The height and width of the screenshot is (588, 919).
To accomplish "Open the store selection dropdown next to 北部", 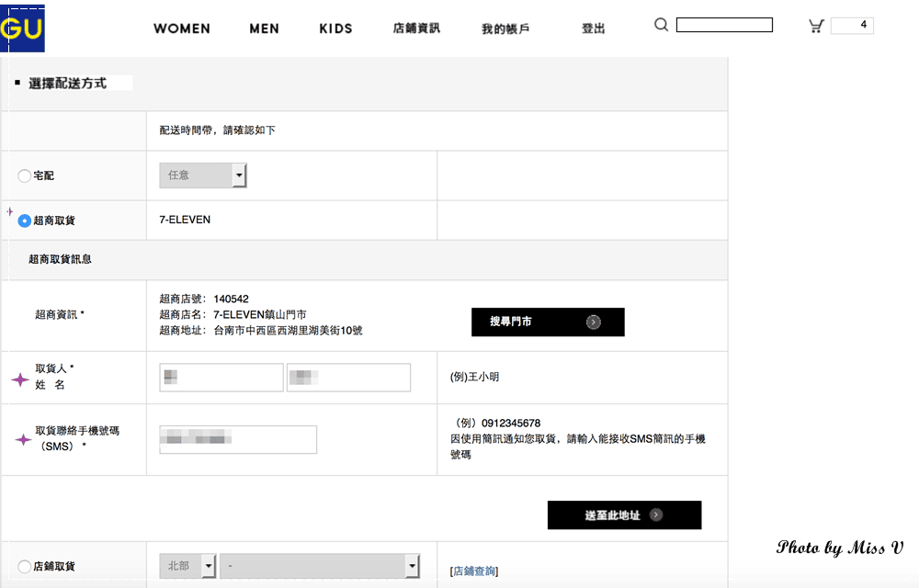I will 320,566.
